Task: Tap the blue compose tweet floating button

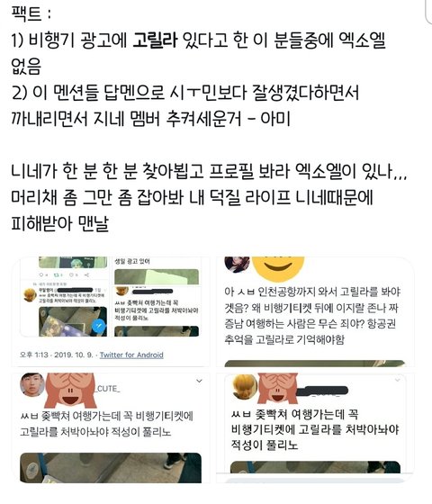Action: point(99,326)
